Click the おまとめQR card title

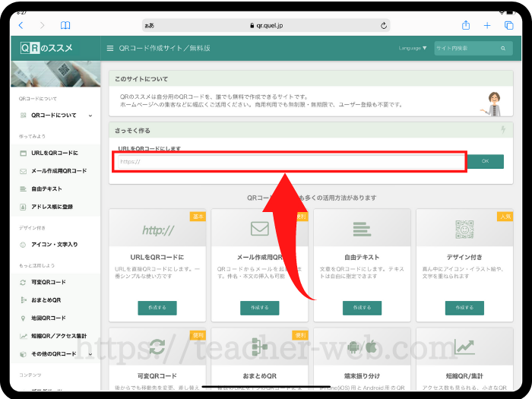260,376
